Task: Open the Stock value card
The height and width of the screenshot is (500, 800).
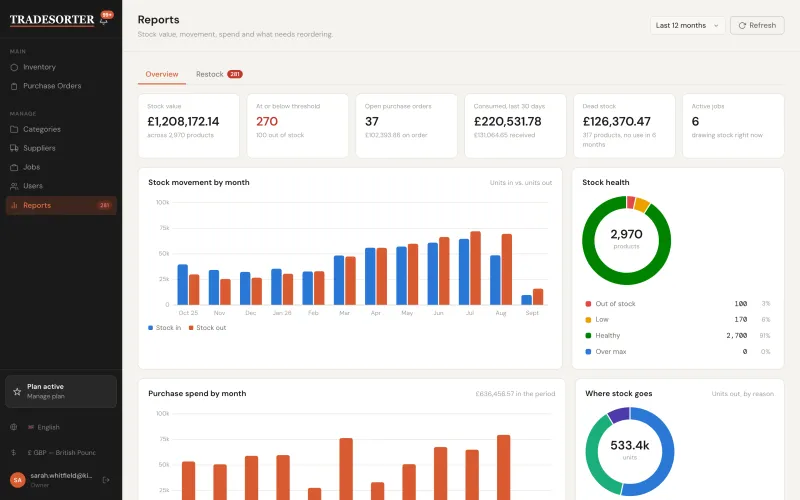Action: [x=189, y=126]
